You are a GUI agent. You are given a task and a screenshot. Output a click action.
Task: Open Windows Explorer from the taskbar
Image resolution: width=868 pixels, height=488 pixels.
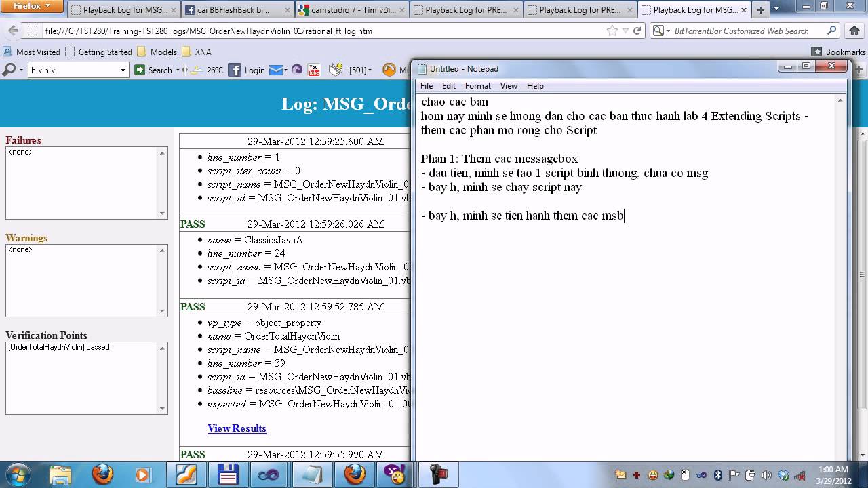[x=60, y=474]
